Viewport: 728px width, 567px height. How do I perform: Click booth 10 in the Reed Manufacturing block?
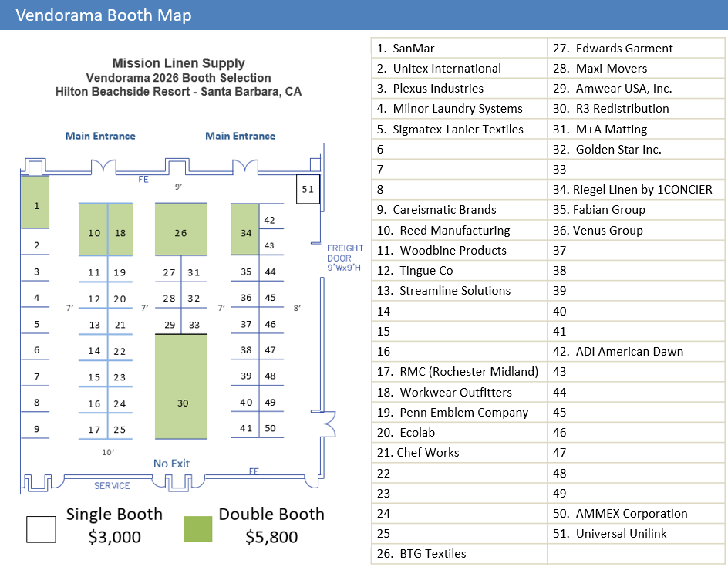tap(93, 231)
